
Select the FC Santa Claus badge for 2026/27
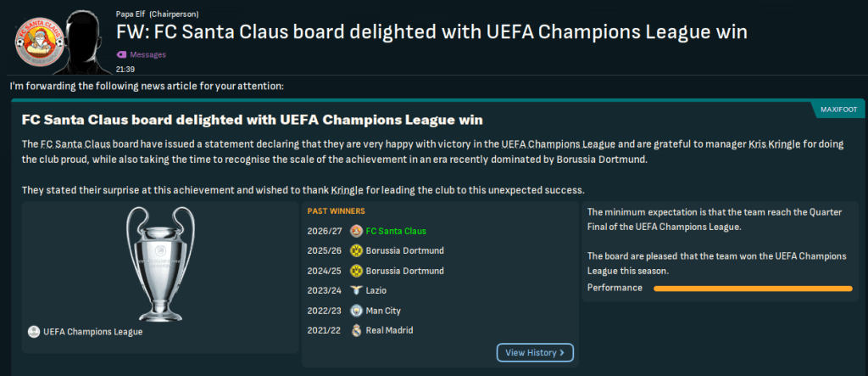pos(357,231)
